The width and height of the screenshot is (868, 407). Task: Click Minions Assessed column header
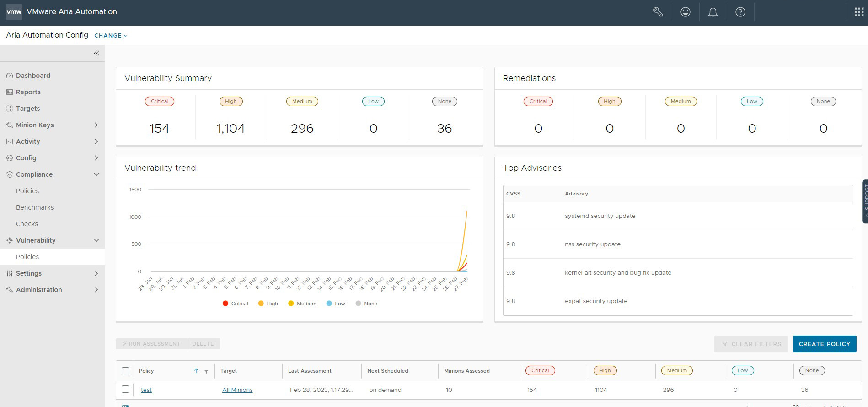pos(467,371)
